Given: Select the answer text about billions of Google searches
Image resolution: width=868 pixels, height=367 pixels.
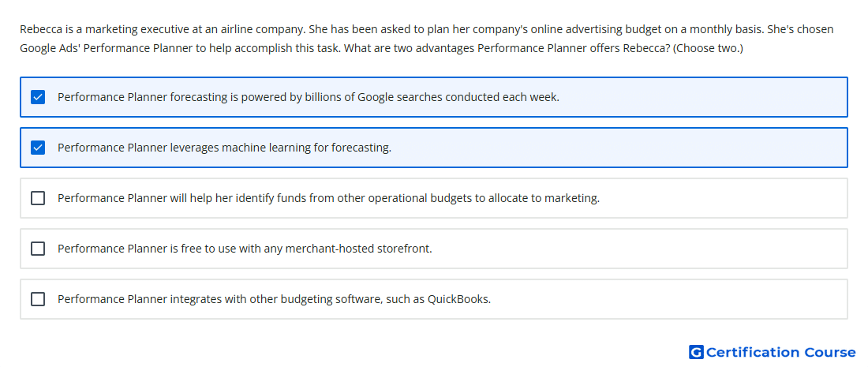Looking at the screenshot, I should pos(309,97).
